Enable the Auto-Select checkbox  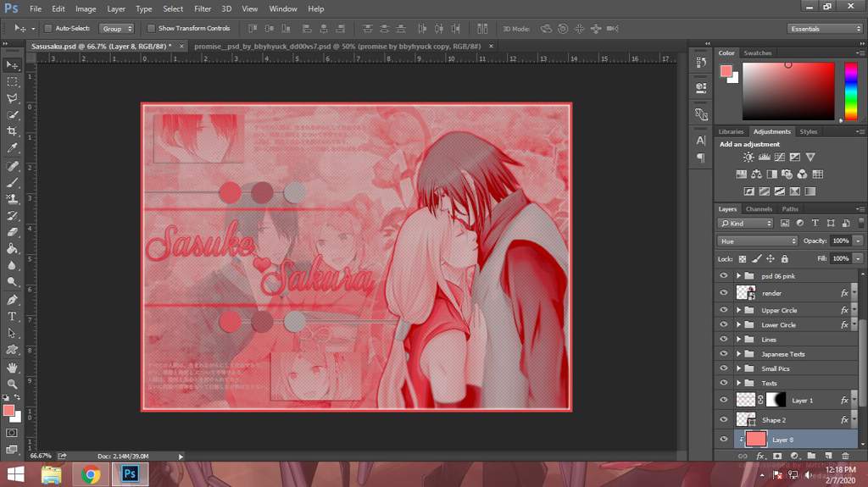click(48, 28)
